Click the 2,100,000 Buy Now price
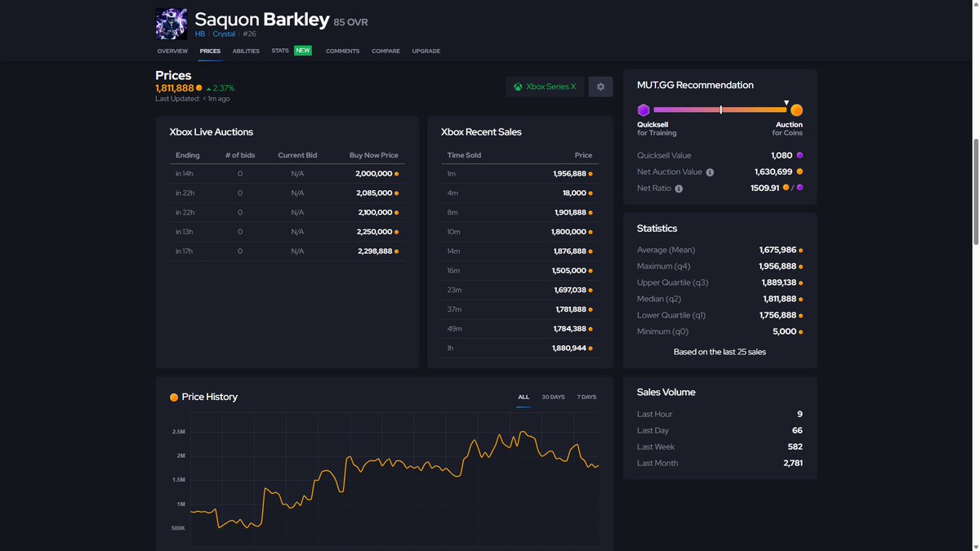 coord(374,212)
